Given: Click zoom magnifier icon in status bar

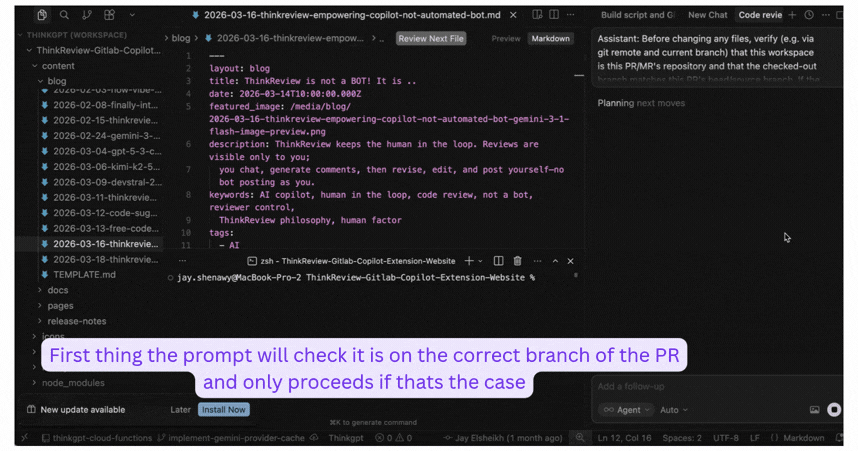Looking at the screenshot, I should coord(579,437).
